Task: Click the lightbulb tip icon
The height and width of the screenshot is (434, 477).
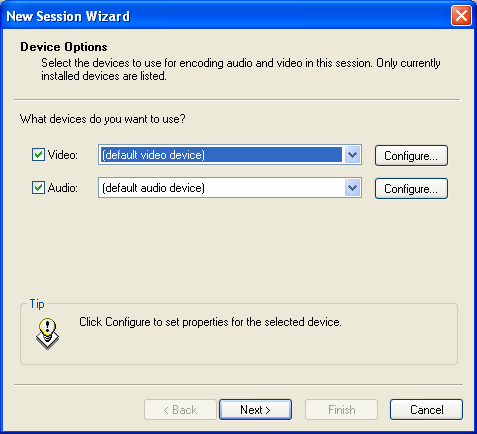Action: [47, 333]
